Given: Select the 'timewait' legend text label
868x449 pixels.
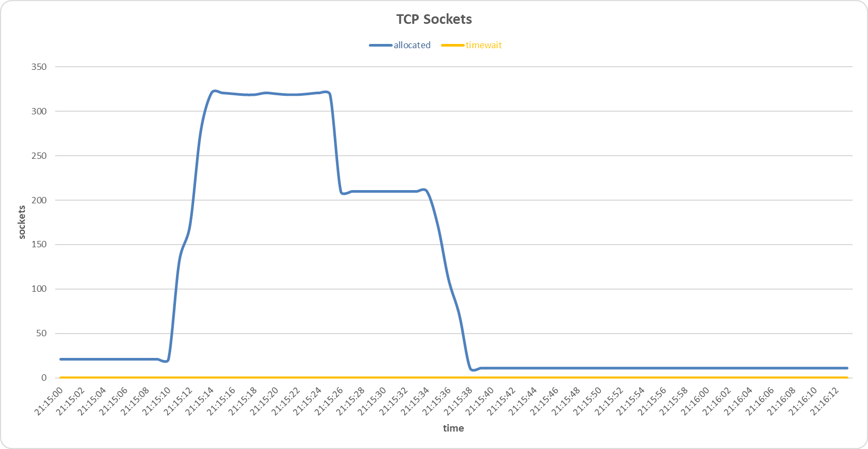Looking at the screenshot, I should 483,46.
